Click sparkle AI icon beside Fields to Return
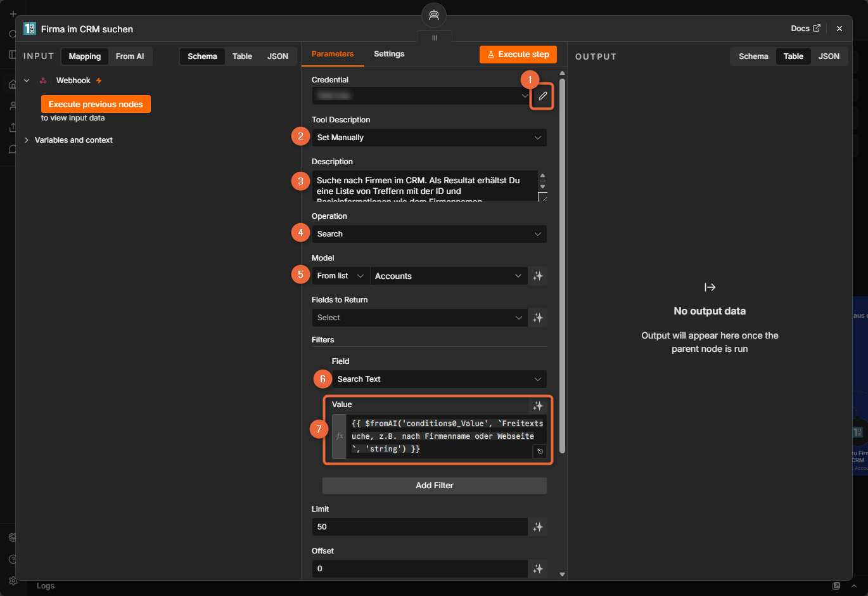 click(x=538, y=318)
